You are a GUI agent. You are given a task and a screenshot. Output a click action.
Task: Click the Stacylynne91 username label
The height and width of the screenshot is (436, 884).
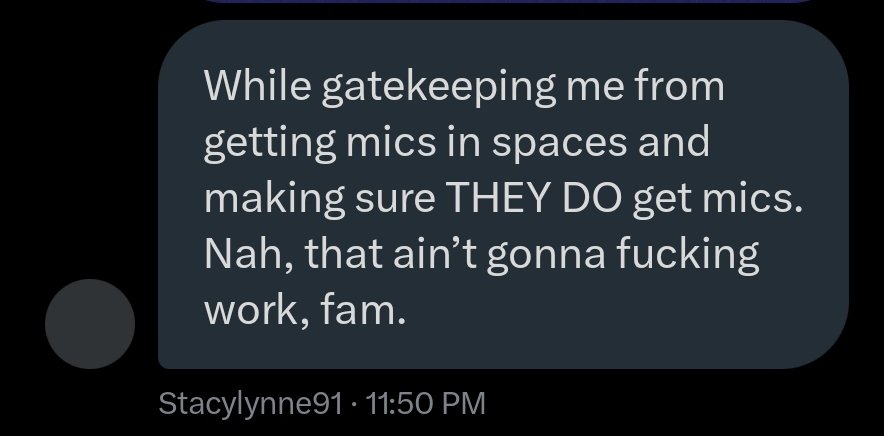click(251, 403)
